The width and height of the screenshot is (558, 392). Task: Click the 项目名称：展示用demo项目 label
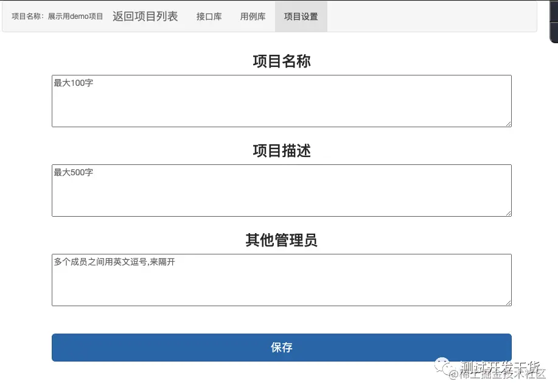pyautogui.click(x=56, y=16)
